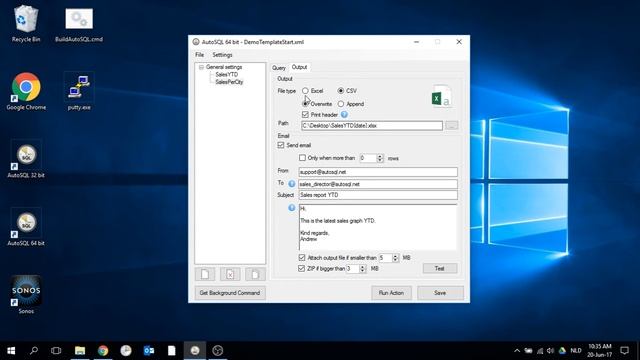Click the To email input field
This screenshot has height=360, width=640.
[378, 184]
